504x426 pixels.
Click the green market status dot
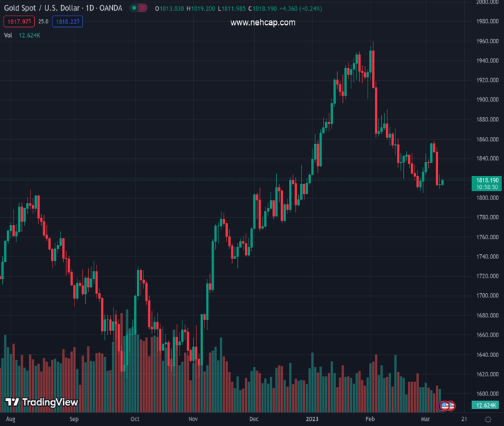click(133, 9)
